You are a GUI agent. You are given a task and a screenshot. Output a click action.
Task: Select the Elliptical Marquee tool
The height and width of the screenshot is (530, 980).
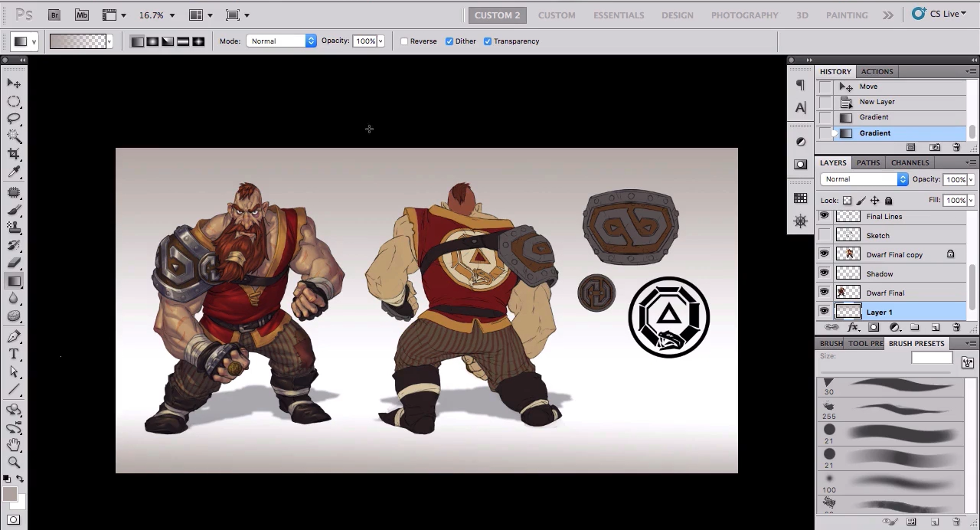(x=14, y=101)
